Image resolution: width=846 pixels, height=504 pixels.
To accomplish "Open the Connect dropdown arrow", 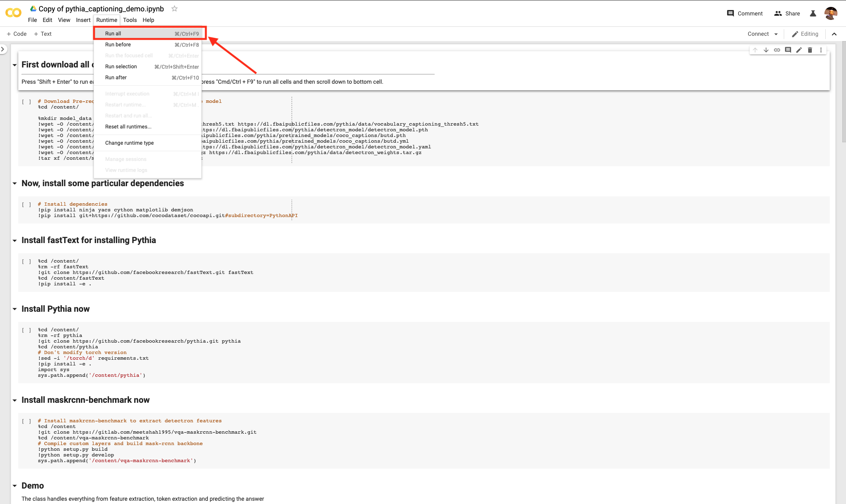I will [776, 34].
